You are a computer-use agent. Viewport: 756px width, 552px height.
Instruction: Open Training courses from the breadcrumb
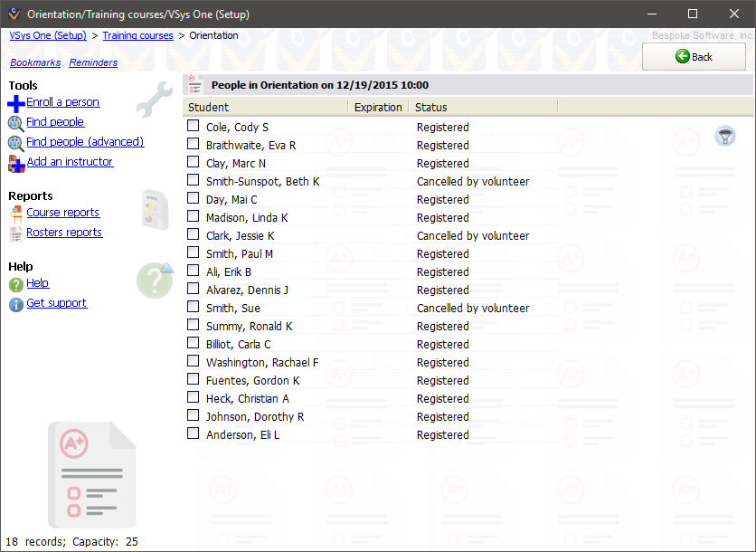[137, 35]
